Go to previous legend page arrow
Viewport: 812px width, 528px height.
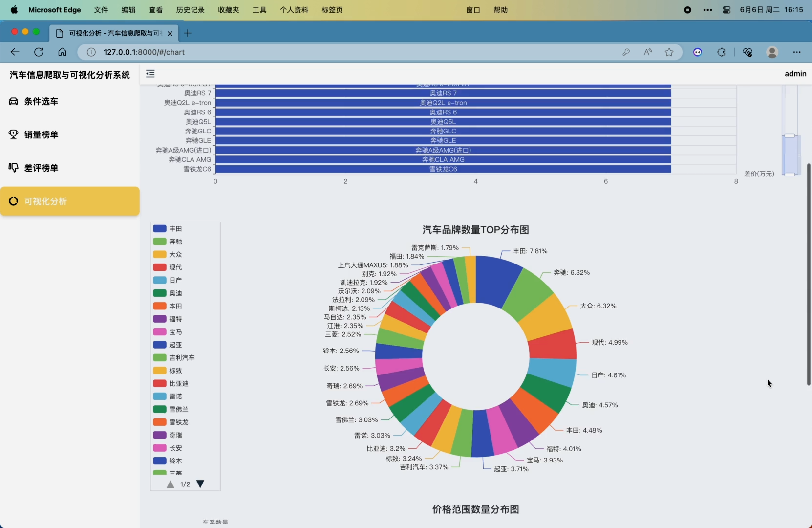point(171,484)
